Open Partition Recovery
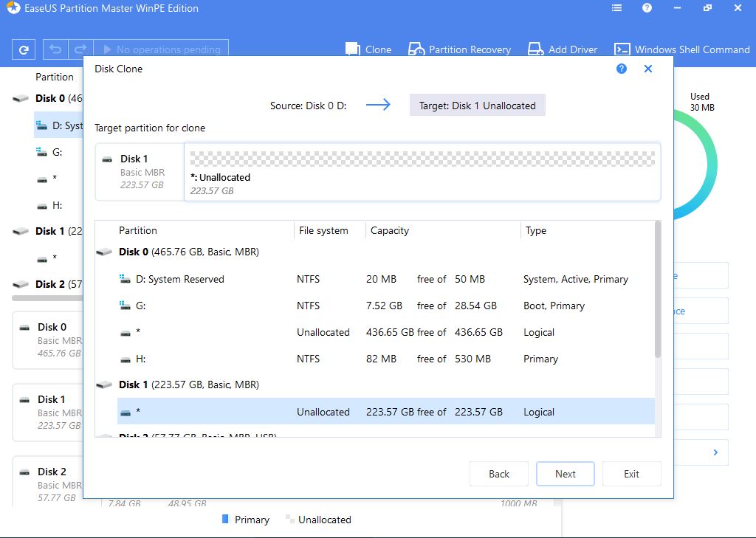756x538 pixels. click(459, 49)
